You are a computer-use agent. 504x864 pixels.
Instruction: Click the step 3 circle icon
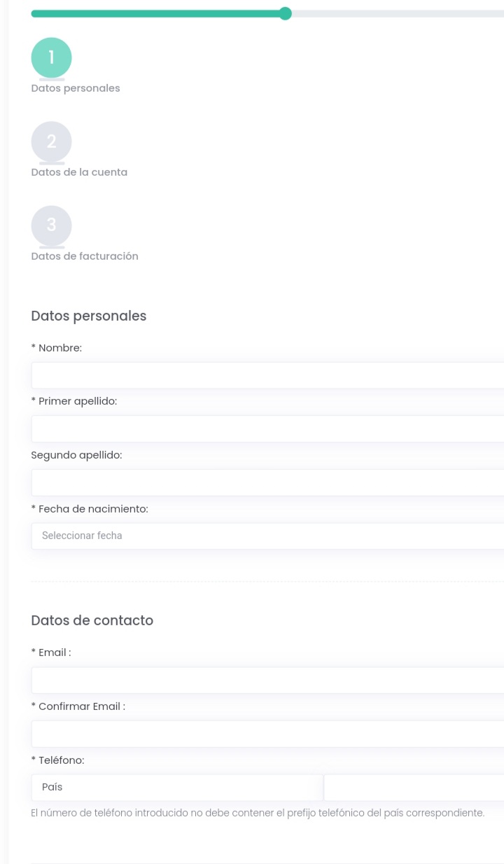click(51, 226)
